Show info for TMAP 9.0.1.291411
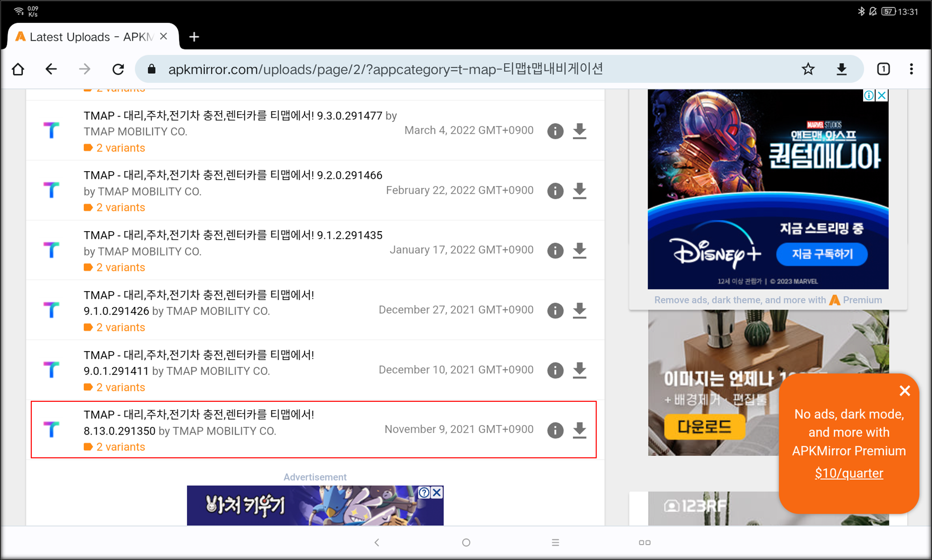932x560 pixels. [555, 371]
